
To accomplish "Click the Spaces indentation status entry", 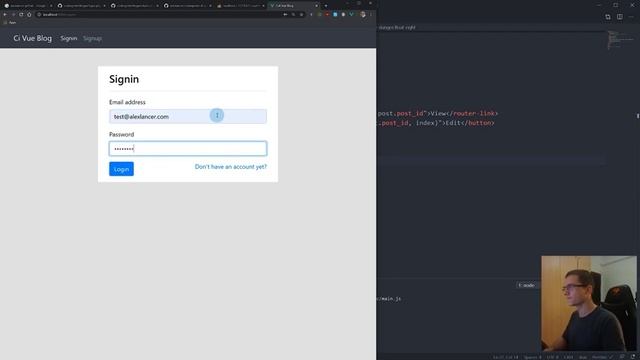I will (533, 357).
